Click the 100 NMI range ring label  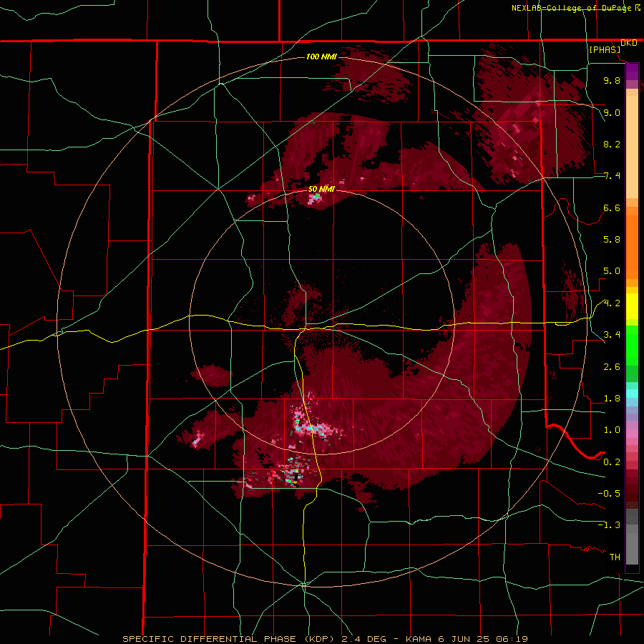click(321, 57)
